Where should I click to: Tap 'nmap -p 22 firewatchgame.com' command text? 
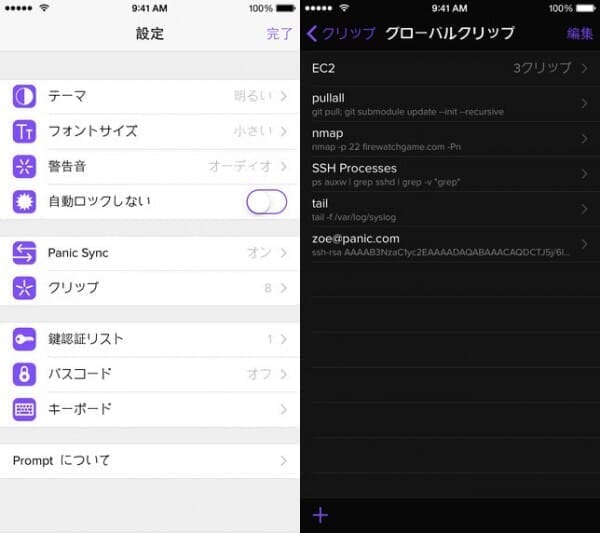[386, 147]
